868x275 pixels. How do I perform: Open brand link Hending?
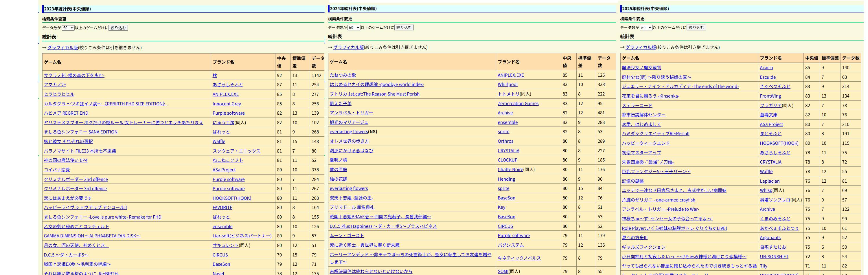506,179
